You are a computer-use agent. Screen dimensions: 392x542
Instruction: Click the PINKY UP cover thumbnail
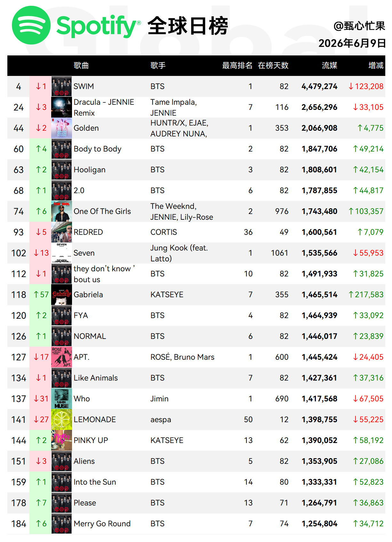(62, 440)
